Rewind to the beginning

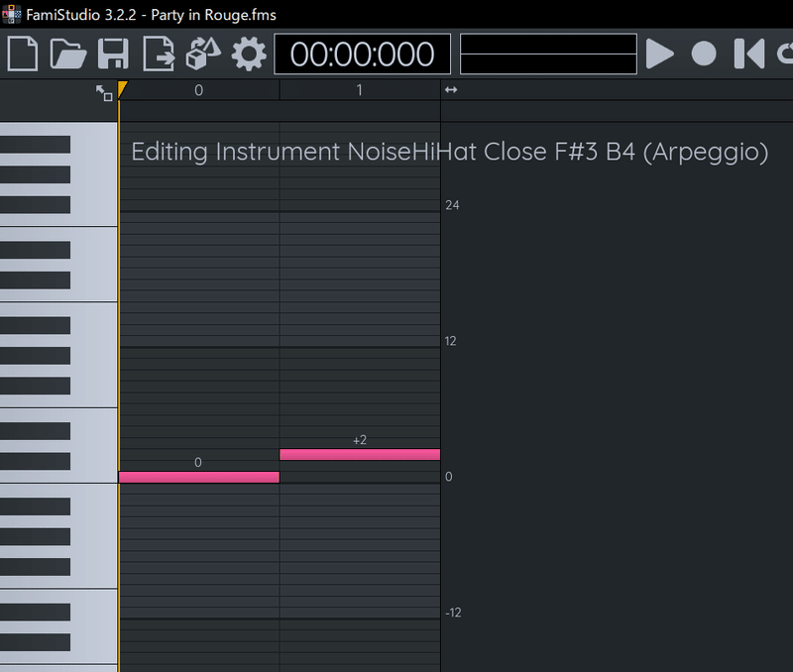click(748, 54)
